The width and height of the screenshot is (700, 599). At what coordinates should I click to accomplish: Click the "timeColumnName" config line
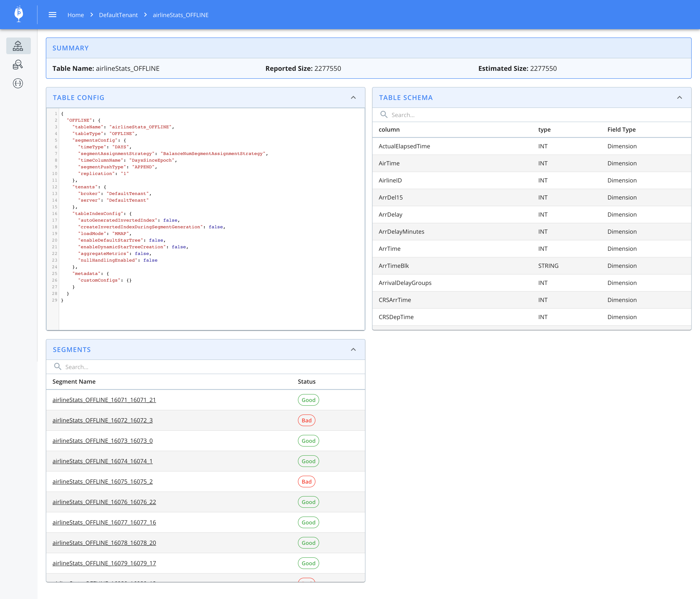[128, 160]
